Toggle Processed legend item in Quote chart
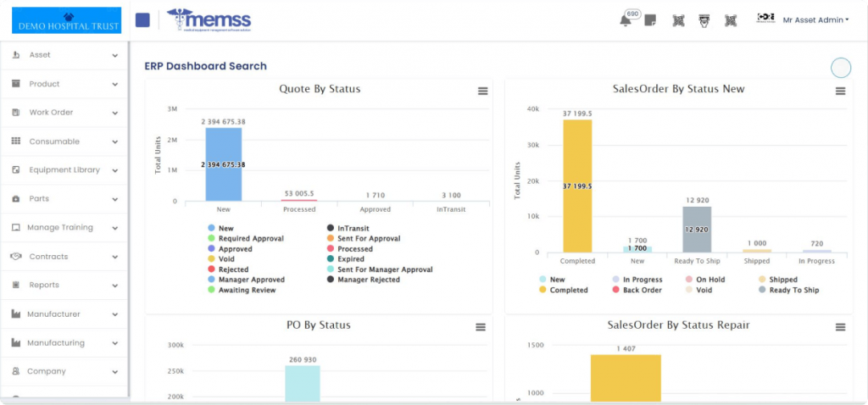The height and width of the screenshot is (405, 868). [349, 249]
